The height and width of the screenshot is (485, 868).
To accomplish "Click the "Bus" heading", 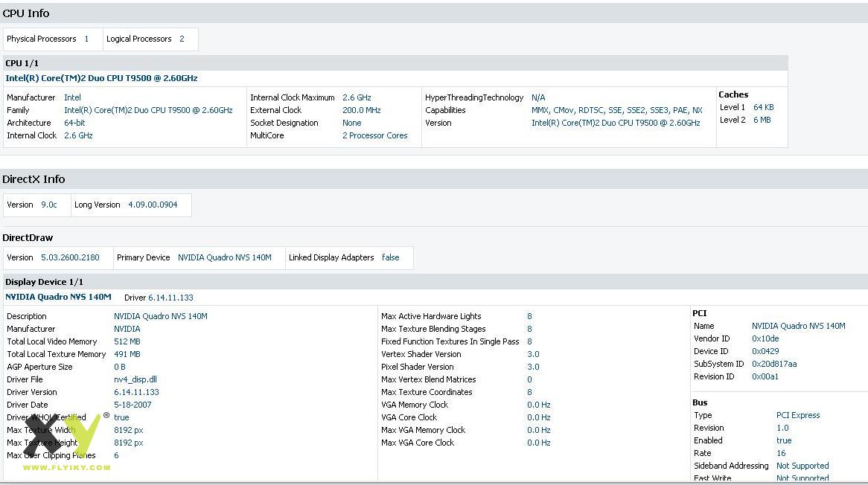I will click(700, 403).
